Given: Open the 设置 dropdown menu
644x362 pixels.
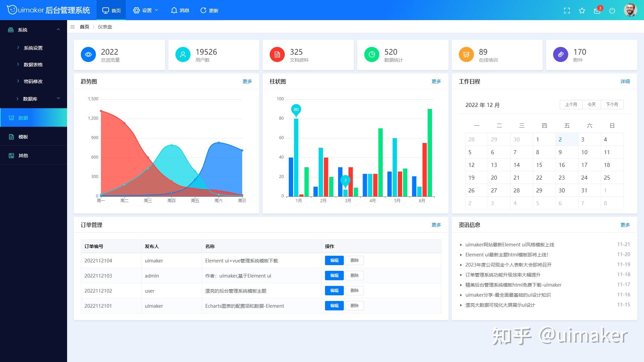Looking at the screenshot, I should (x=146, y=10).
